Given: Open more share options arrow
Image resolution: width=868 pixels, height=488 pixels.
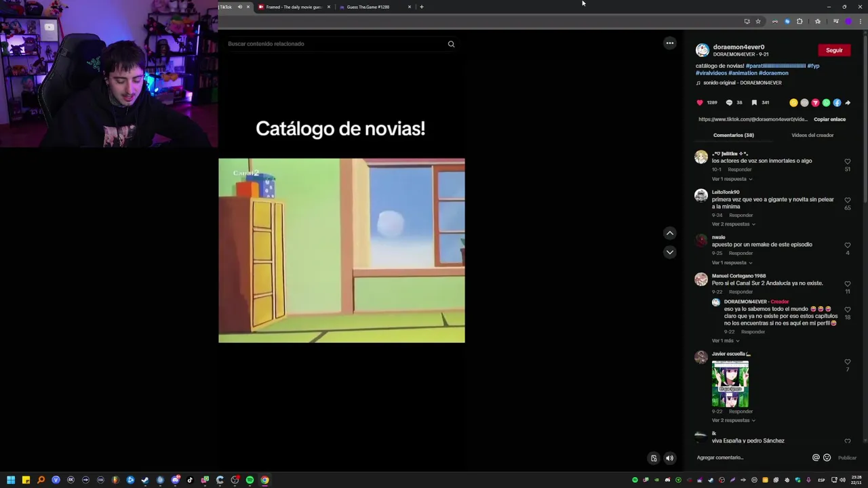Looking at the screenshot, I should [848, 103].
